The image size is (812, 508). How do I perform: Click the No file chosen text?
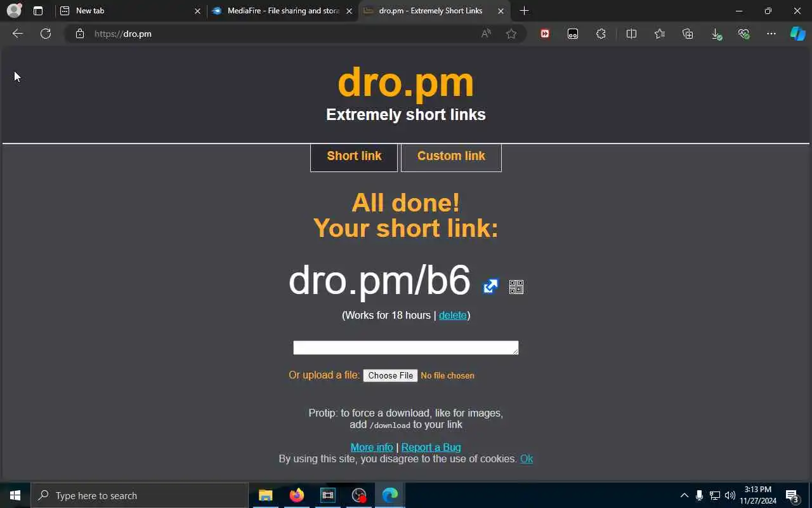point(447,375)
